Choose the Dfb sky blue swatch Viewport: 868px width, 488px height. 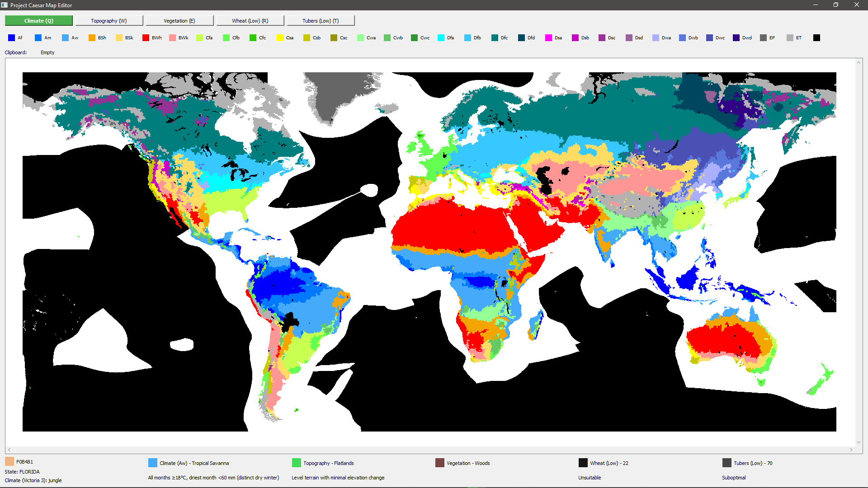468,38
